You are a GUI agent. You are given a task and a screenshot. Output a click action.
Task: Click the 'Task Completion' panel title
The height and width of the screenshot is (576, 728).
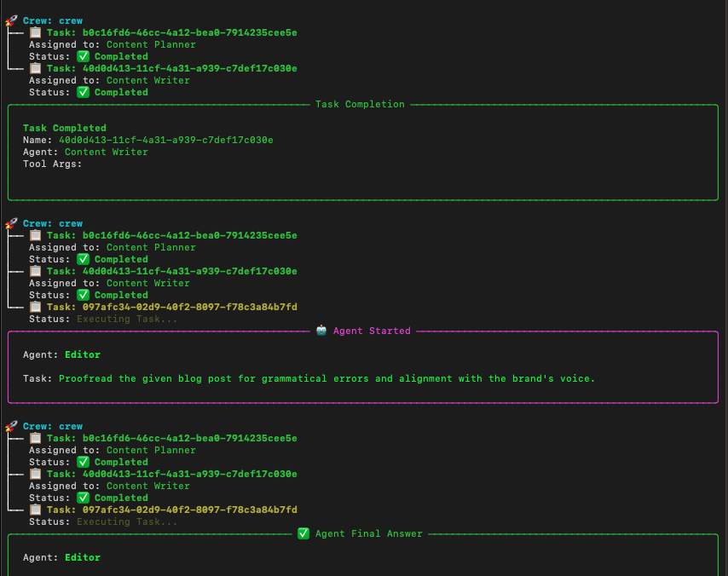(360, 104)
